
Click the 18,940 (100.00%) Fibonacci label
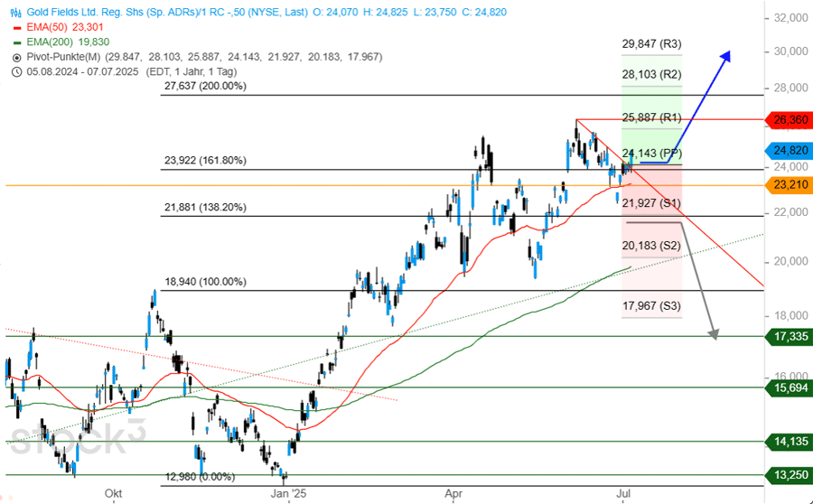tap(205, 282)
